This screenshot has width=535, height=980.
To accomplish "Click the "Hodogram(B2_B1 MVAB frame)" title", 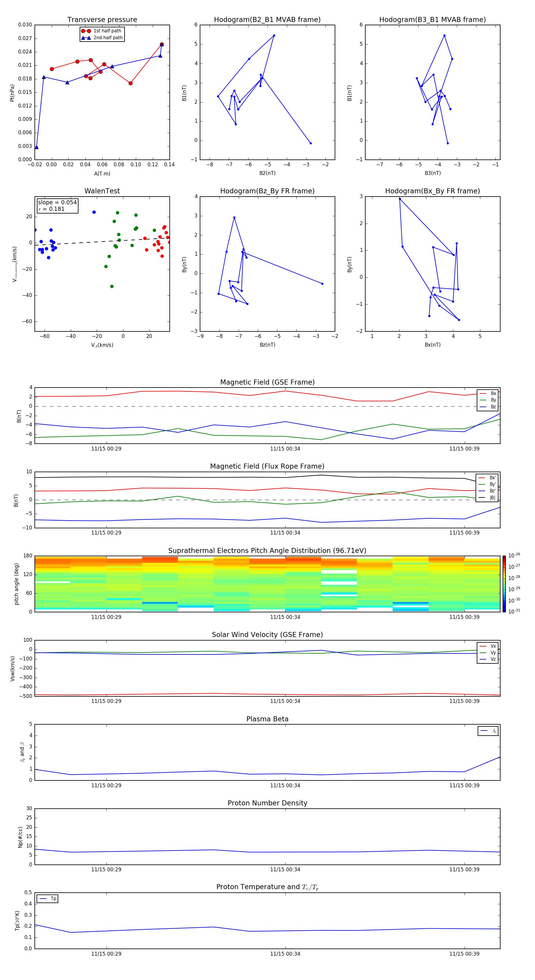I will click(267, 20).
